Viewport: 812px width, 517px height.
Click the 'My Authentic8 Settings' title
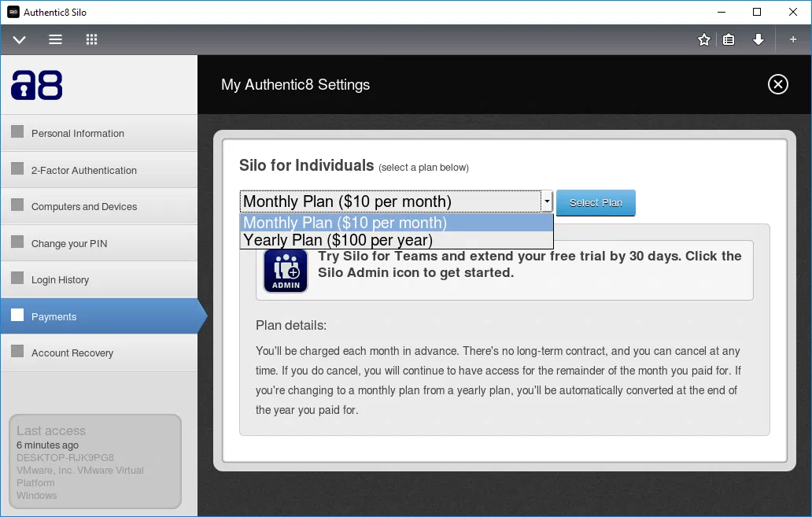click(x=296, y=84)
